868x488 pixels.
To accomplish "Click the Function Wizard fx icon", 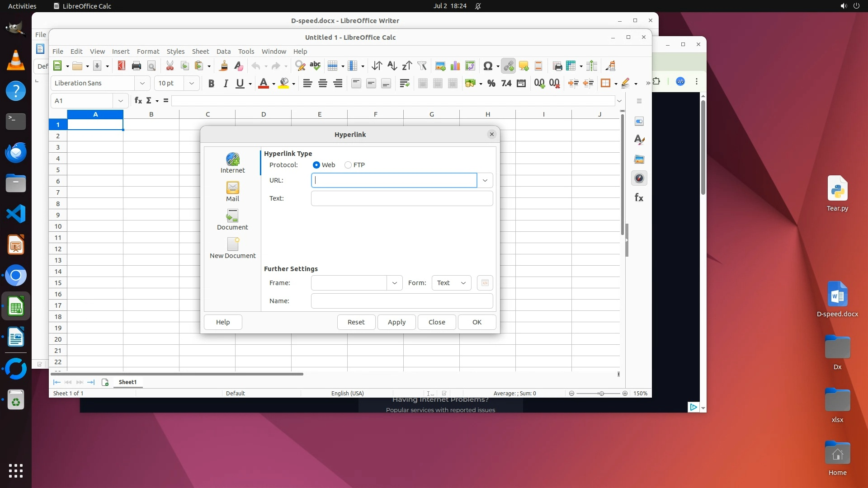I will pos(138,100).
